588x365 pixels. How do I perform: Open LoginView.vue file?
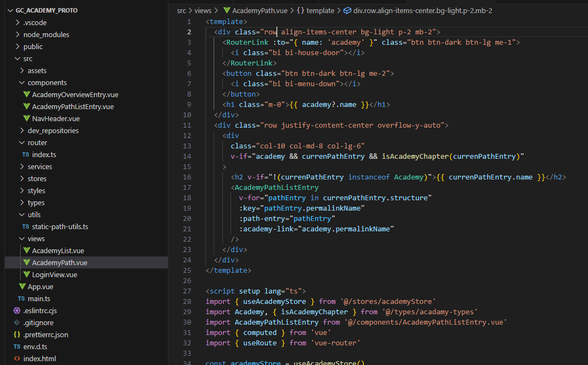54,274
